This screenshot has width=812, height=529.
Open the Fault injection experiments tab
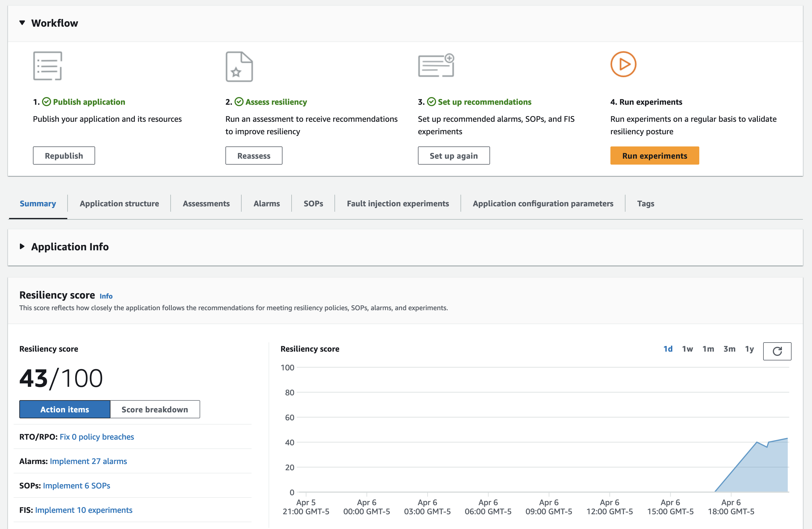pos(397,203)
